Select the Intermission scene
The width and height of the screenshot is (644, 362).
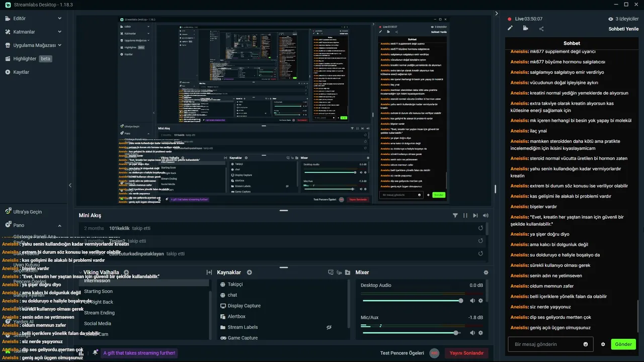(144, 281)
